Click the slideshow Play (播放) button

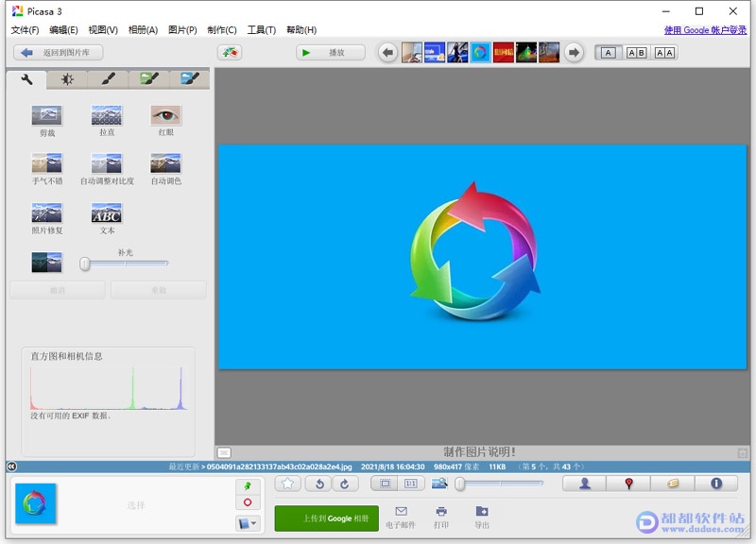[x=331, y=53]
